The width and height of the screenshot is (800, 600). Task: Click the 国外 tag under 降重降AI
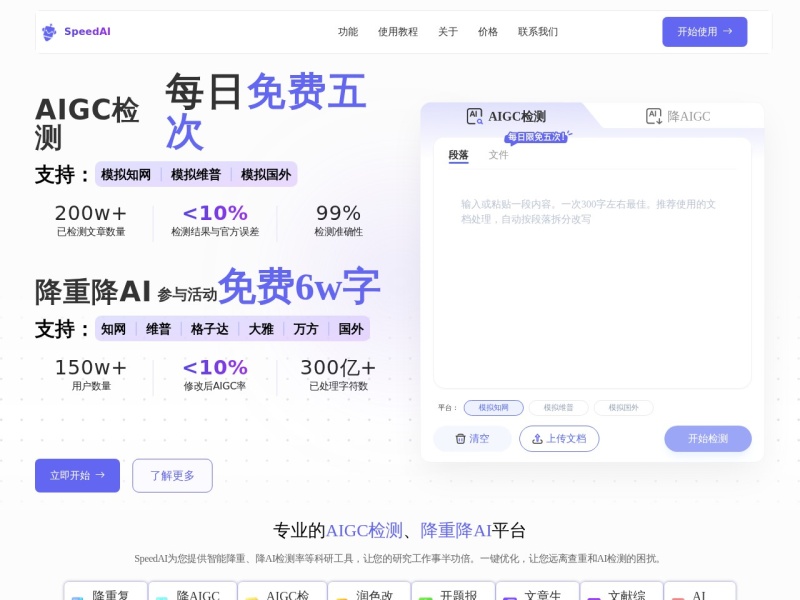click(x=351, y=329)
